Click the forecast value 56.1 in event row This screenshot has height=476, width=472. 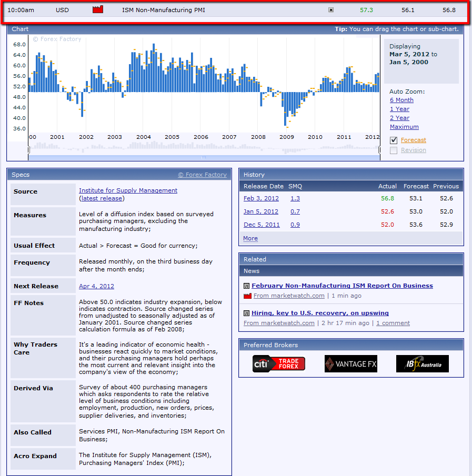pyautogui.click(x=408, y=10)
